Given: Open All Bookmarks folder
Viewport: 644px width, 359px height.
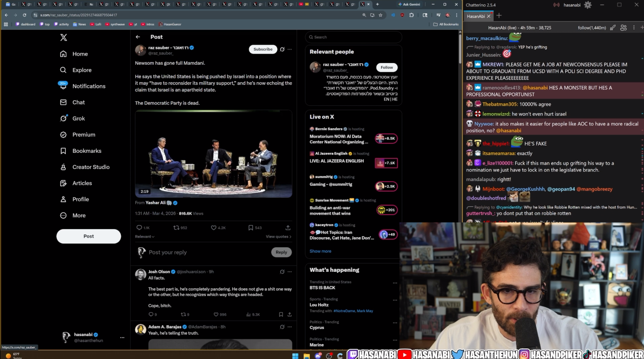Looking at the screenshot, I should (446, 24).
